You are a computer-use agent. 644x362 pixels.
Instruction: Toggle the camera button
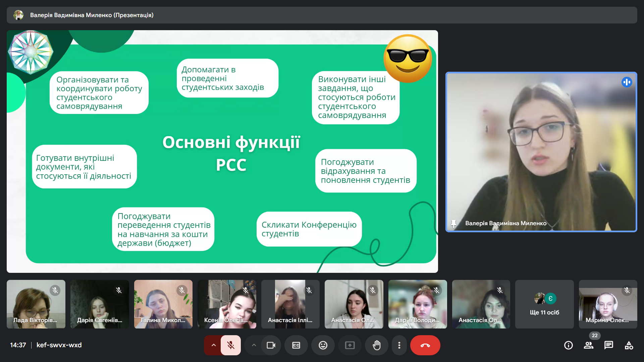[x=271, y=345]
